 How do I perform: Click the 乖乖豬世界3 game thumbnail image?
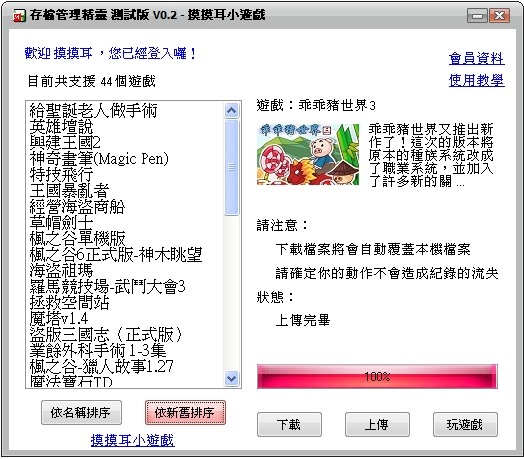308,154
